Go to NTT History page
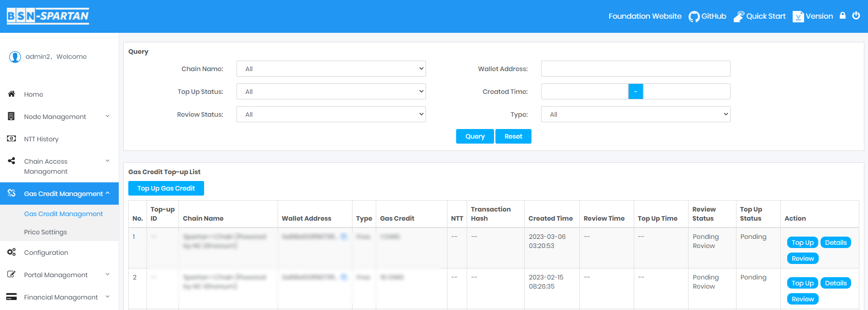The height and width of the screenshot is (310, 868). [x=41, y=139]
